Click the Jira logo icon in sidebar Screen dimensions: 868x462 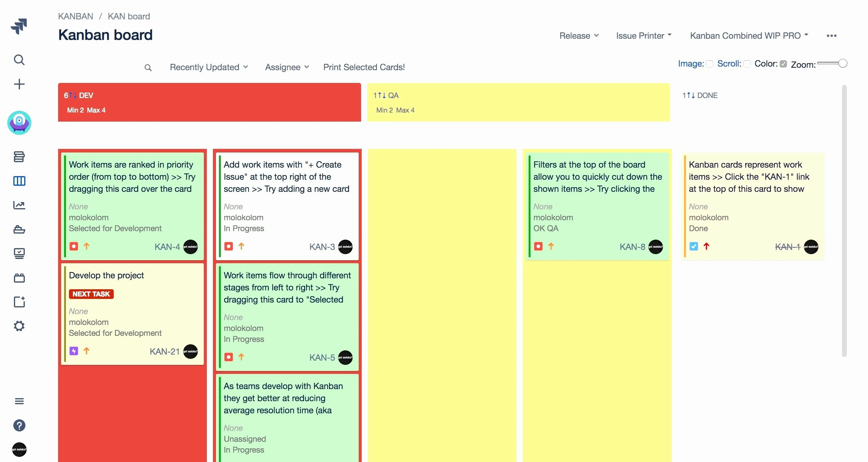point(19,26)
